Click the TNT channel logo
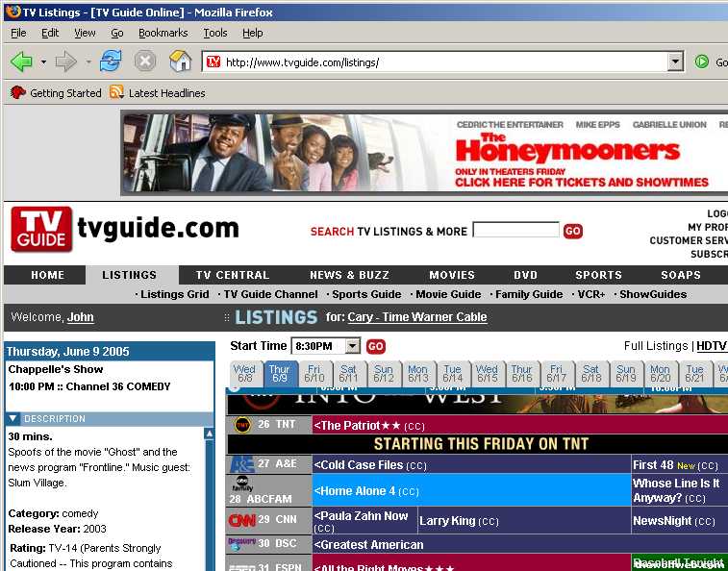Viewport: 728px width, 571px height. [x=241, y=424]
